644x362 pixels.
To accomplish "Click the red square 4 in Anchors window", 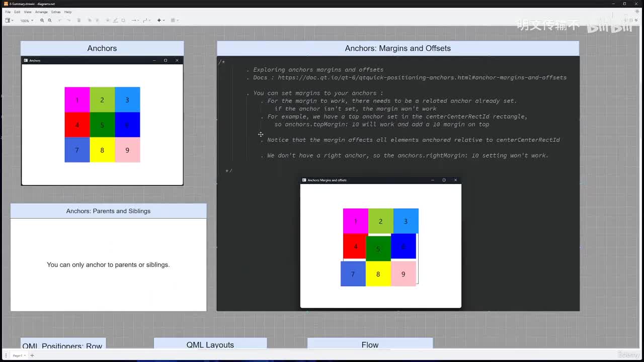I will [77, 125].
